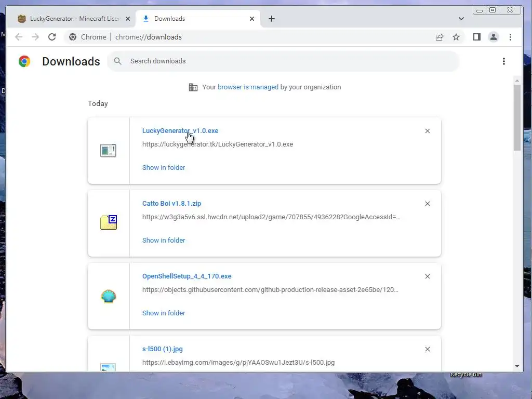Click the hwcdn.net source URL
Screen dimensions: 532x399
point(271,217)
